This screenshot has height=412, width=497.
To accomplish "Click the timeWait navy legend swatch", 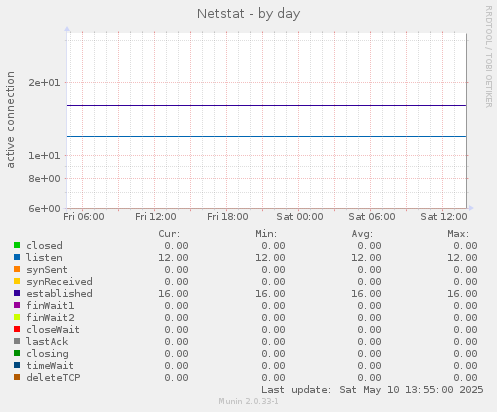I will point(17,365).
